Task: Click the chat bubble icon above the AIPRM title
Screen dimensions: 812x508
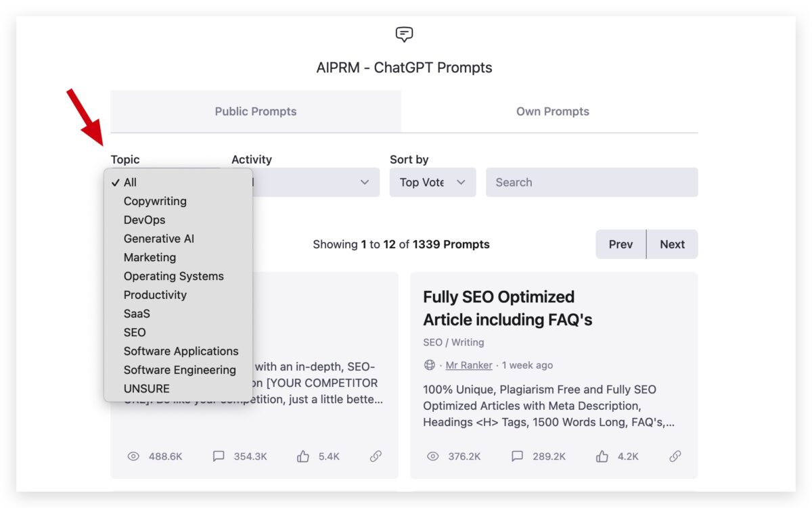Action: coord(404,34)
